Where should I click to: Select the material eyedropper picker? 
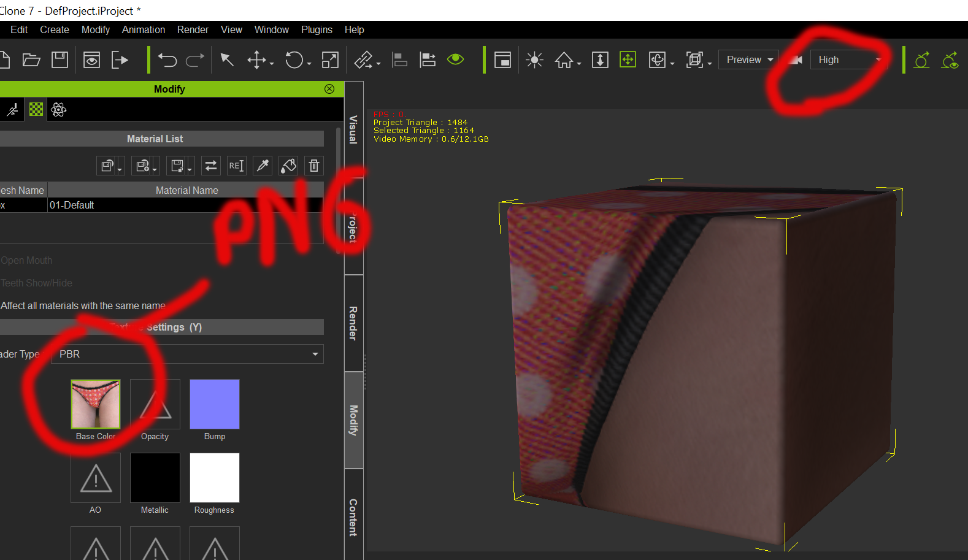pos(263,166)
